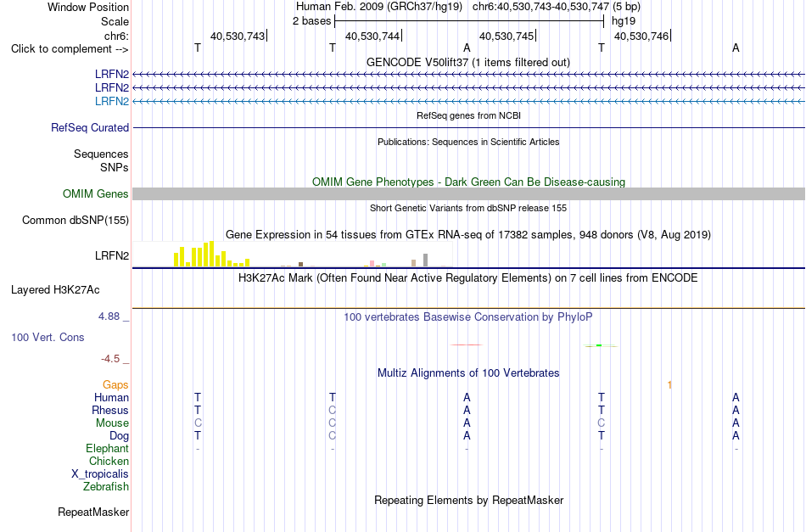Click the 40,530,743 ruler coordinate
Screen dimensions: 806x532
tap(238, 36)
